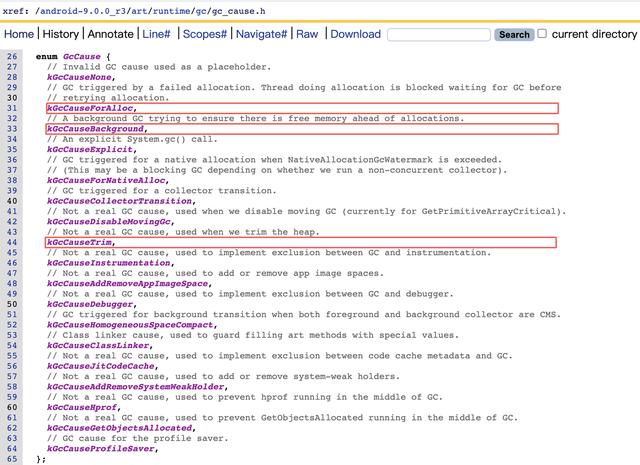Enable the current directory checkbox
This screenshot has height=465, width=640.
(542, 33)
